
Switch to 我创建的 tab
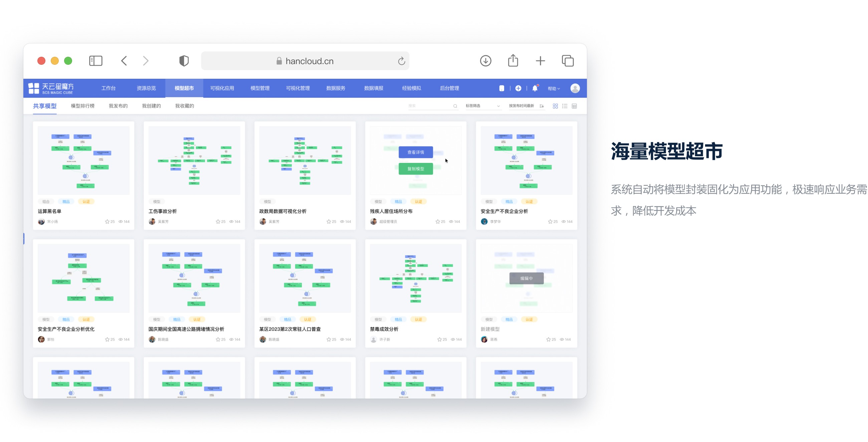tap(151, 106)
